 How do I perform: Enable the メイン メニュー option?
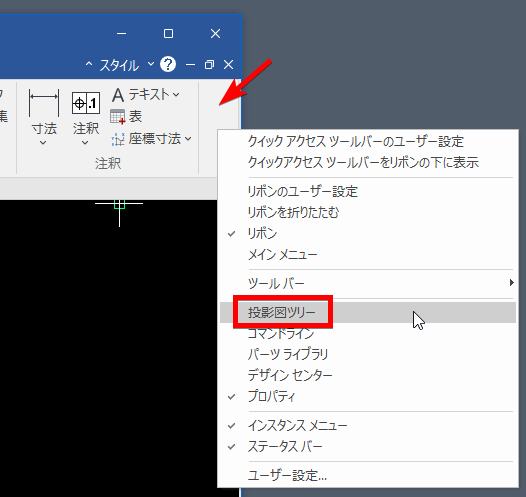pos(368,255)
